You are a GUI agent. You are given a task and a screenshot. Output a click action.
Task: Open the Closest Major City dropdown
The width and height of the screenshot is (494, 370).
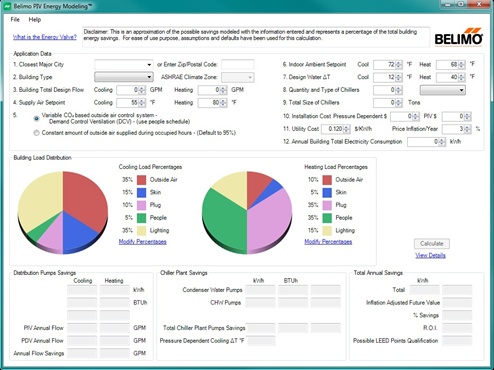point(124,64)
